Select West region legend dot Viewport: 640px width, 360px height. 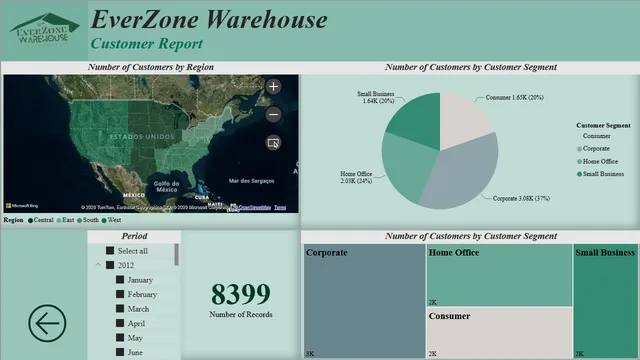104,220
